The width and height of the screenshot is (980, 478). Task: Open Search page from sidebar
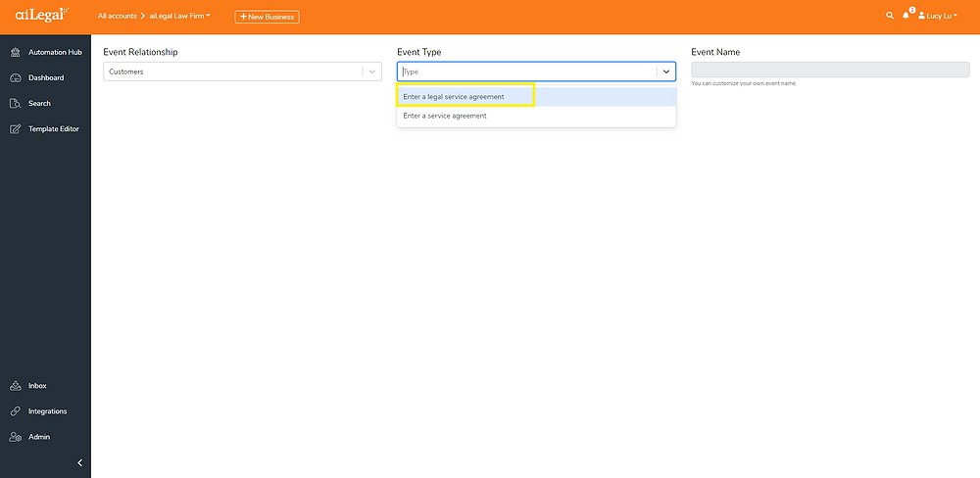click(39, 104)
